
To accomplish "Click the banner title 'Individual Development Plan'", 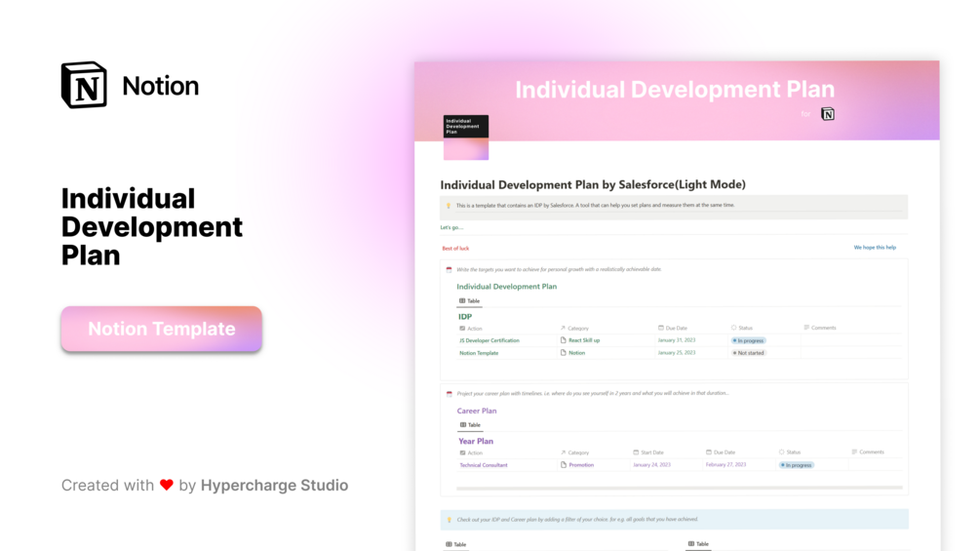I will click(675, 90).
